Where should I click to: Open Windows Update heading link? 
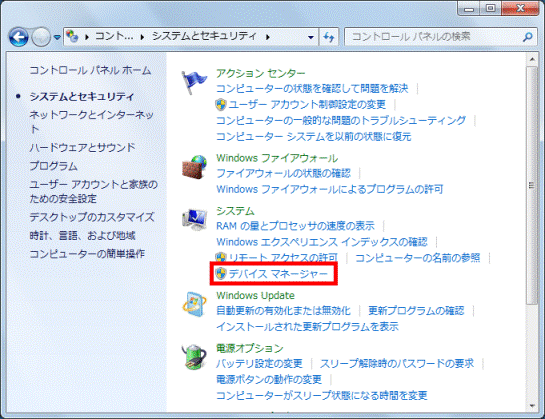(x=255, y=296)
